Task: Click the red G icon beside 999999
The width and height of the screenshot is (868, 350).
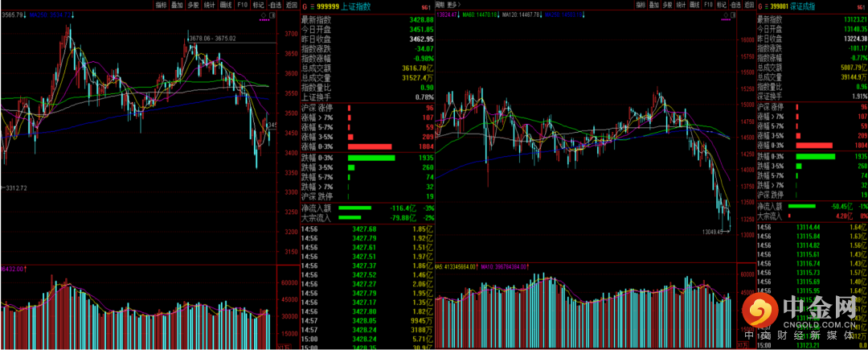Action: tap(304, 7)
